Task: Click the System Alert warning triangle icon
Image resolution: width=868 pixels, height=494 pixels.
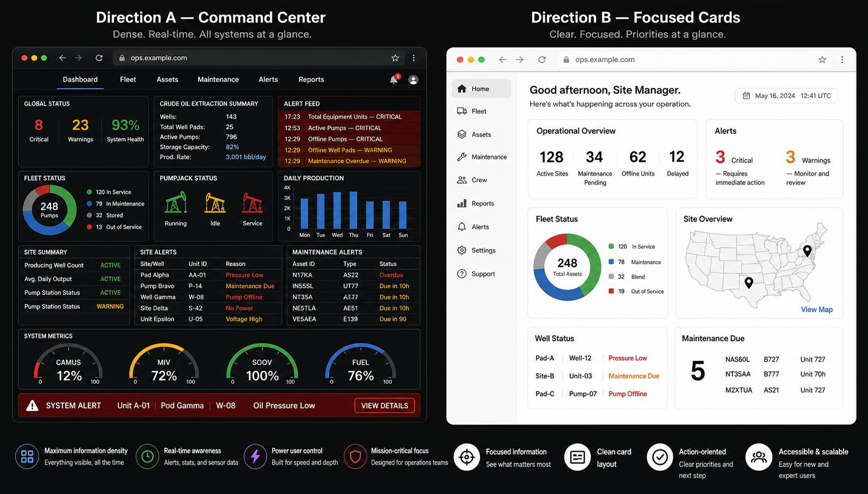Action: pyautogui.click(x=33, y=406)
